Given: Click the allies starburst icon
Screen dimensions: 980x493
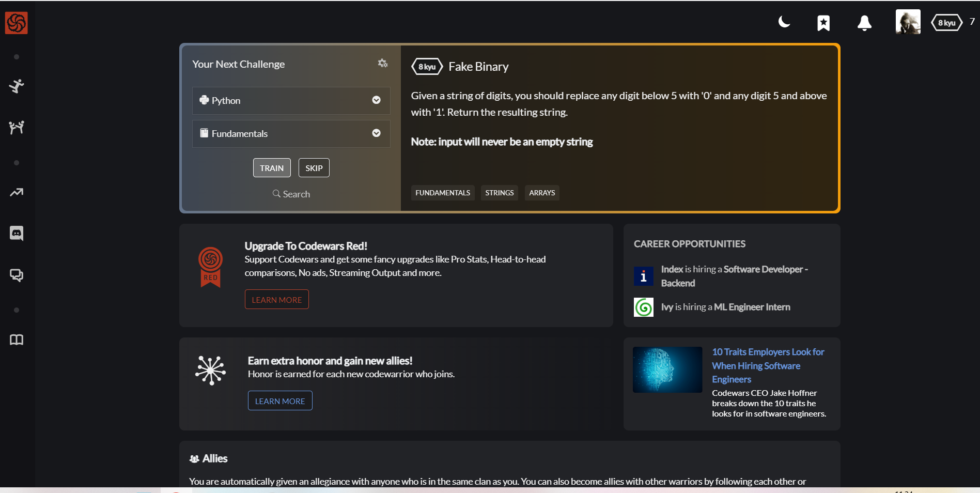Looking at the screenshot, I should pyautogui.click(x=211, y=370).
